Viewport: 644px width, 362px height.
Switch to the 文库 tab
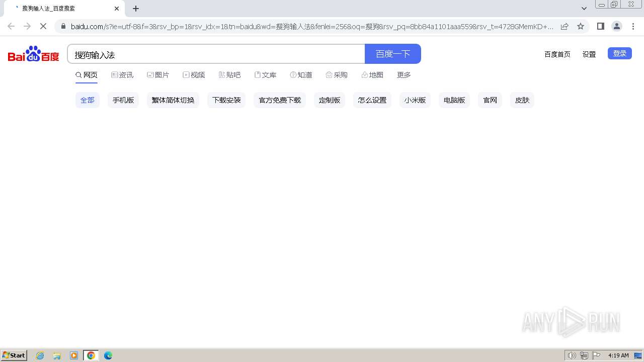[265, 75]
